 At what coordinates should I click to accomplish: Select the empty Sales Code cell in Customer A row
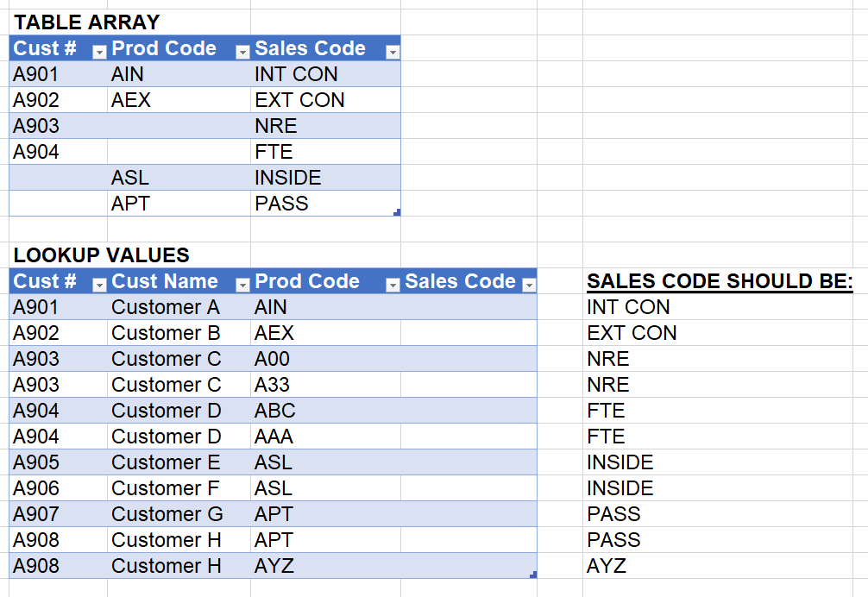click(469, 307)
